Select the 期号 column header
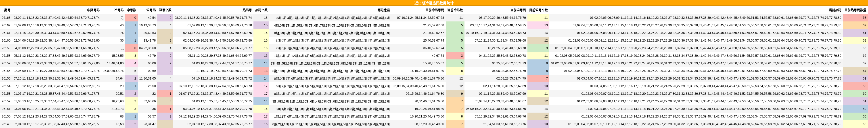Image resolution: width=868 pixels, height=128 pixels. coord(7,10)
